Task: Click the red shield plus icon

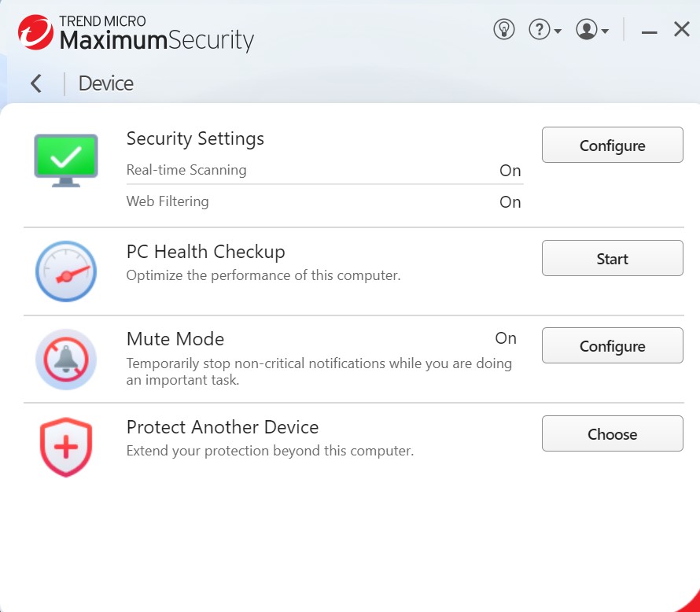Action: (66, 447)
